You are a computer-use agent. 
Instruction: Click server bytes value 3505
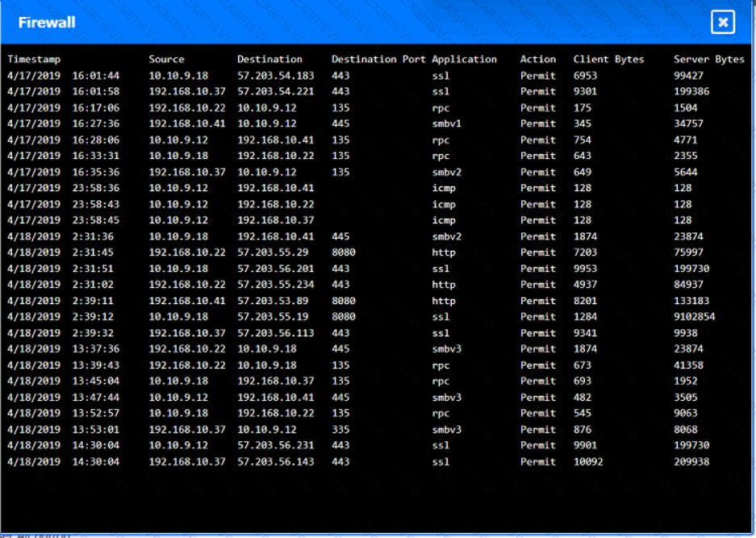click(686, 398)
